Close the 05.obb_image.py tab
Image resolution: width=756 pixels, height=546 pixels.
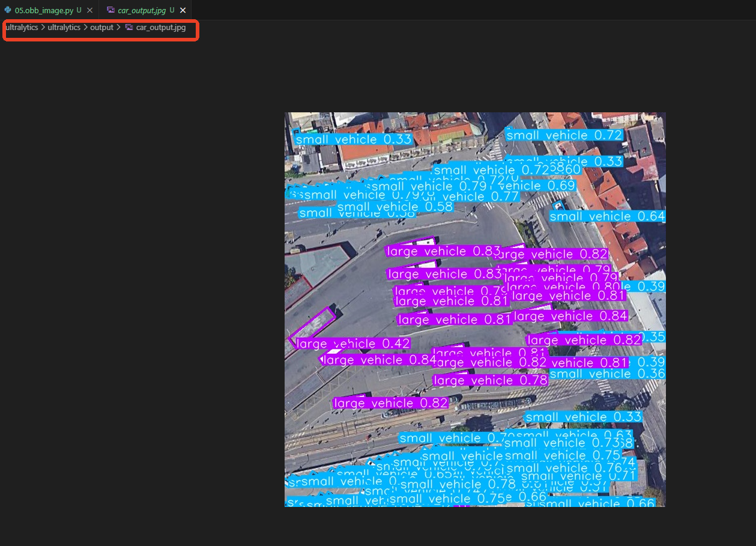(x=89, y=10)
